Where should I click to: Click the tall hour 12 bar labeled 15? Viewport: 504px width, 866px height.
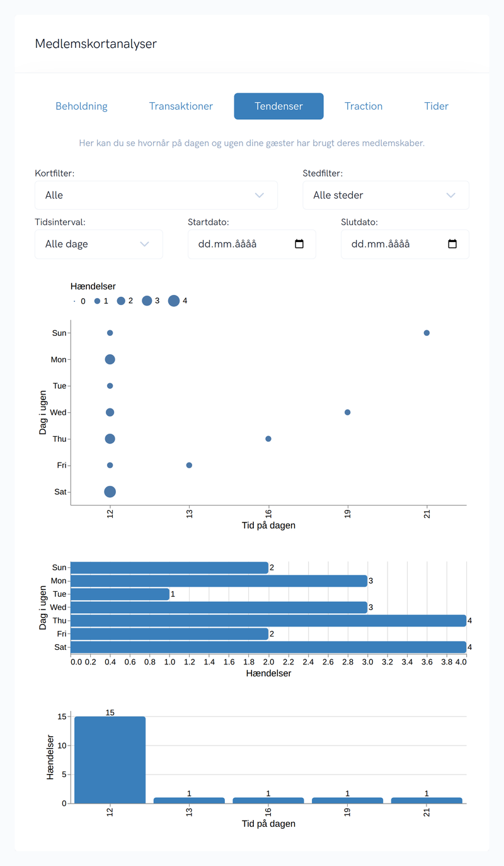coord(110,760)
